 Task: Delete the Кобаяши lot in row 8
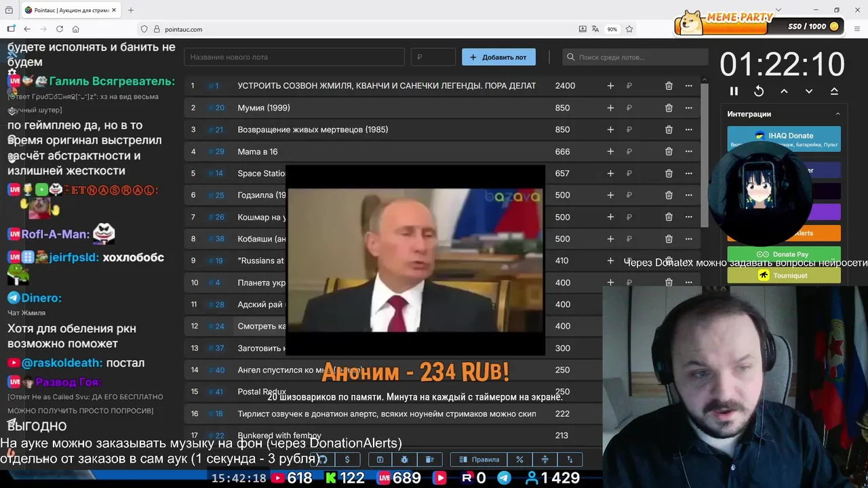(669, 239)
